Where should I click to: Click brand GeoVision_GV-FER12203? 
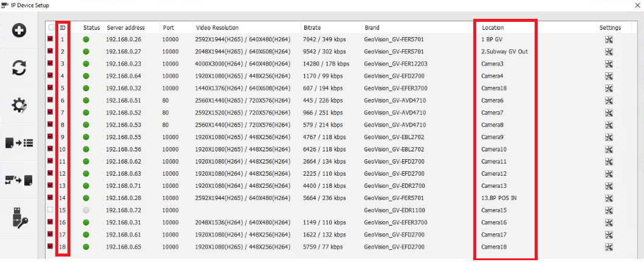(396, 64)
